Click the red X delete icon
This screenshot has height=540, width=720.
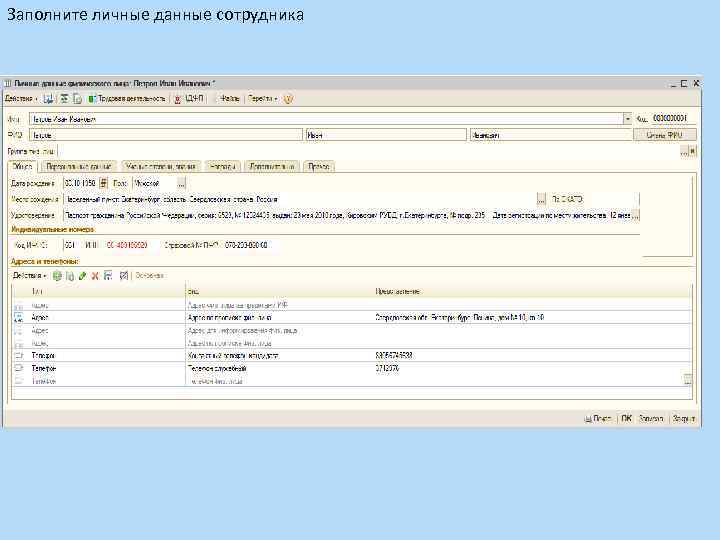(95, 276)
